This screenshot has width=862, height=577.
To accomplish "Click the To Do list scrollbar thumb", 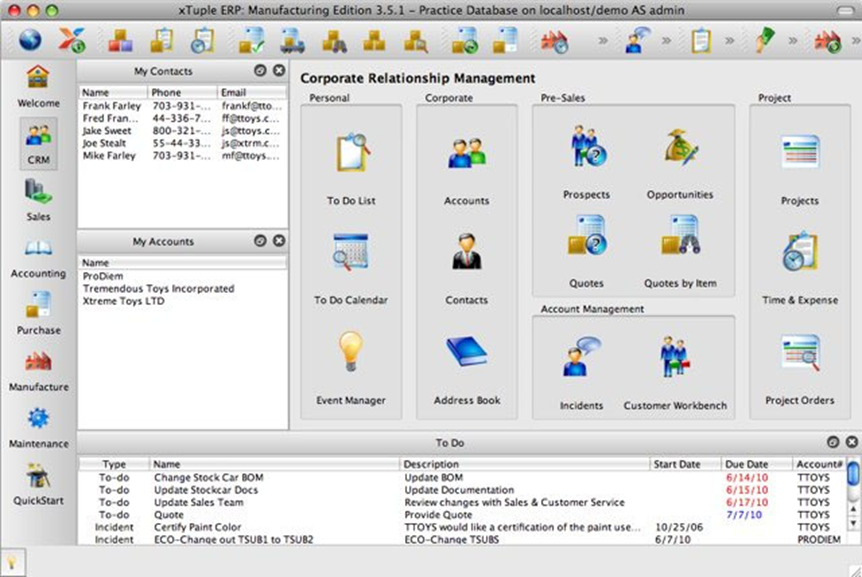I will tap(853, 473).
